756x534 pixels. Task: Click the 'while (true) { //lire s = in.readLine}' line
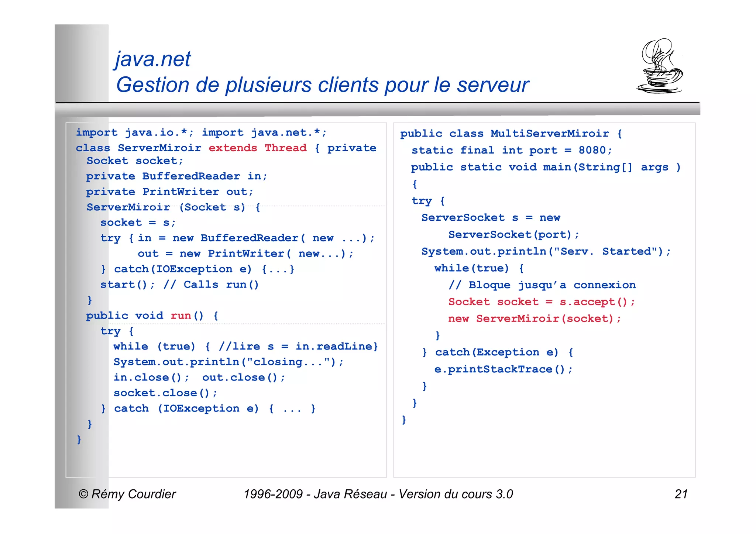[x=245, y=346]
